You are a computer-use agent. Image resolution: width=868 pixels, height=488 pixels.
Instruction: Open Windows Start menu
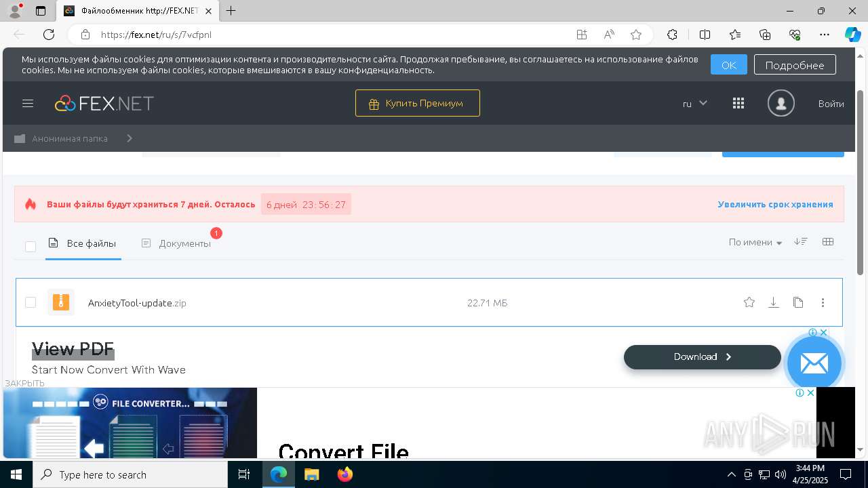tap(16, 474)
